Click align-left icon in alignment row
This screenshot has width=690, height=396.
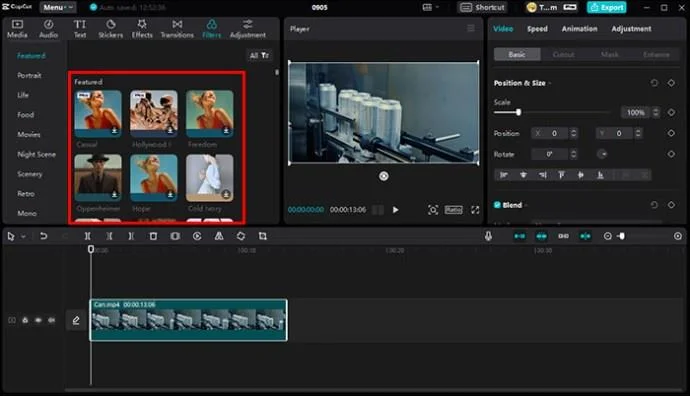pyautogui.click(x=504, y=175)
